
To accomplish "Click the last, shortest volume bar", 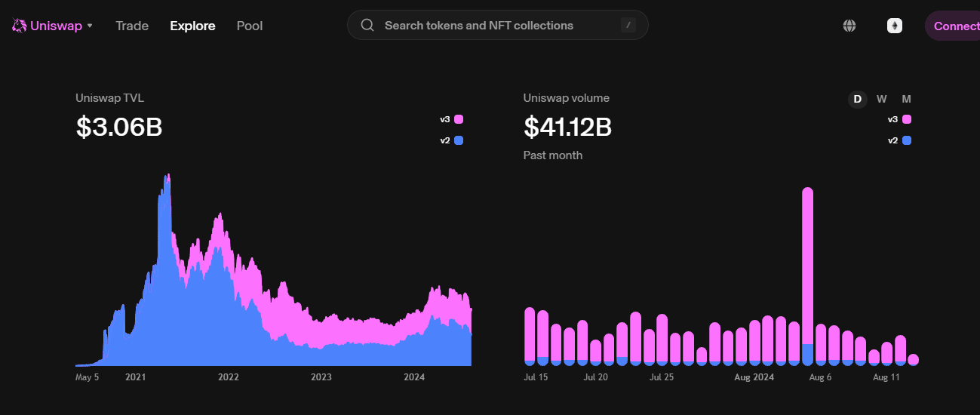I will coord(913,360).
